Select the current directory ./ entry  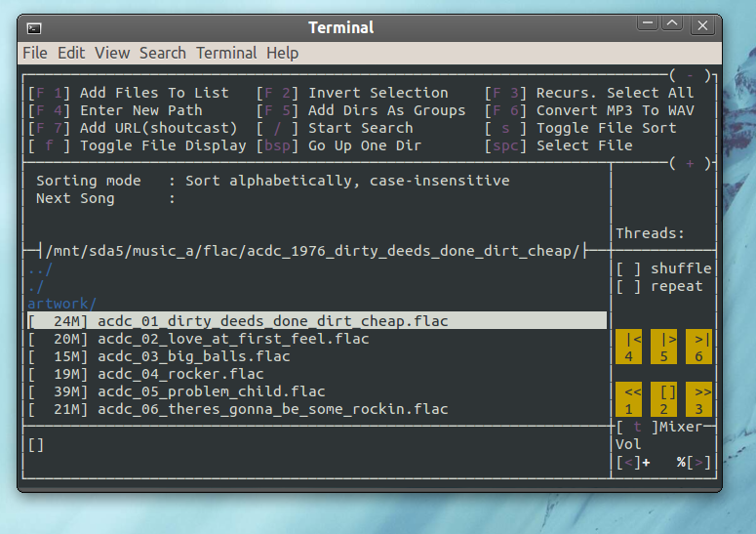tap(36, 287)
